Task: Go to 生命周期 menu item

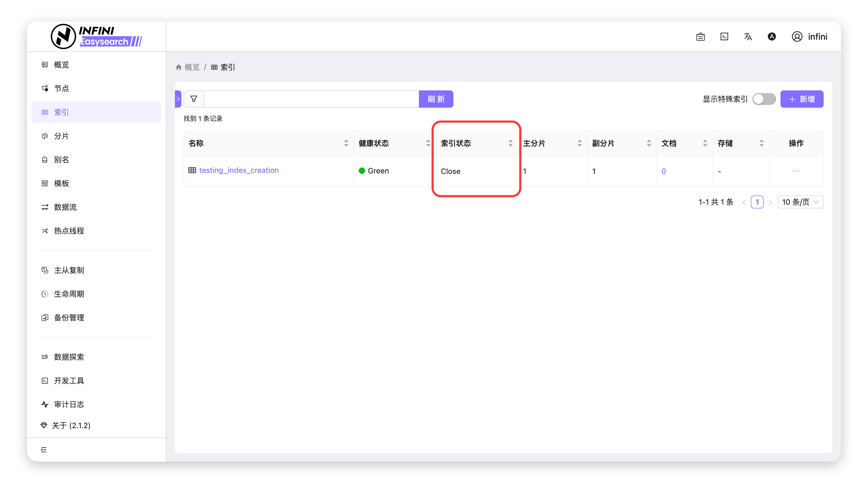Action: (x=69, y=294)
